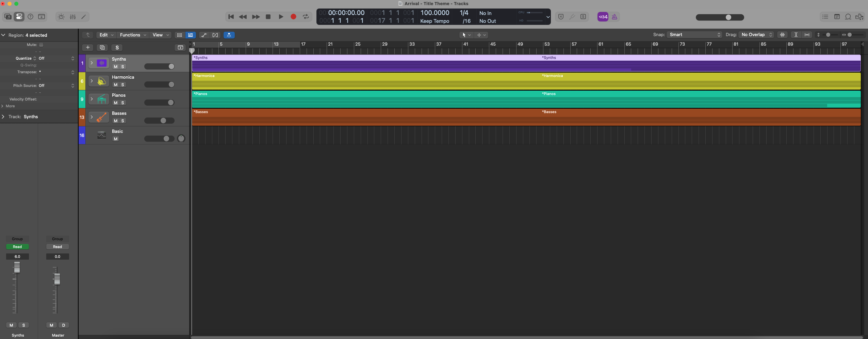868x339 pixels.
Task: Show automation view button
Action: (x=204, y=35)
